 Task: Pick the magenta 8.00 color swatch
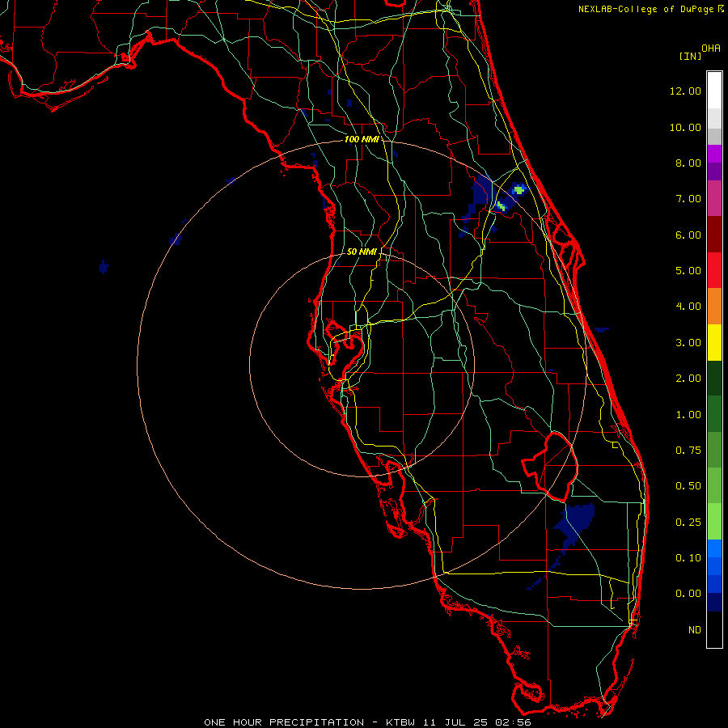(x=714, y=154)
